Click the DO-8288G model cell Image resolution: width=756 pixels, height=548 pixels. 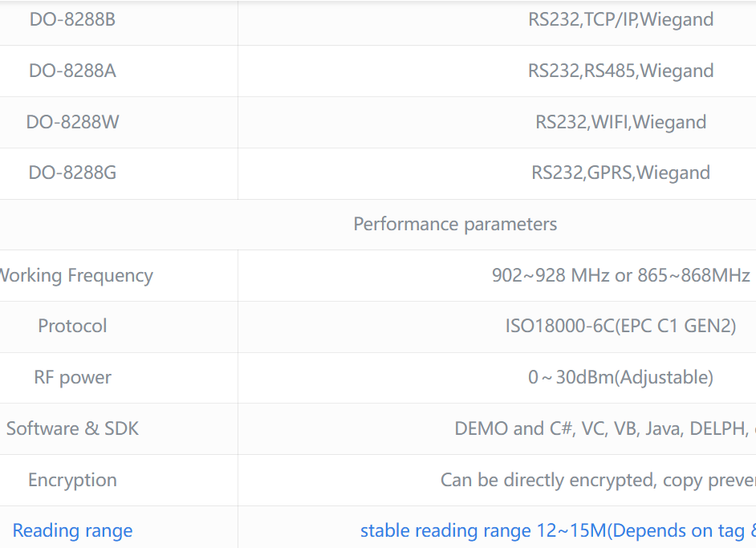point(72,173)
